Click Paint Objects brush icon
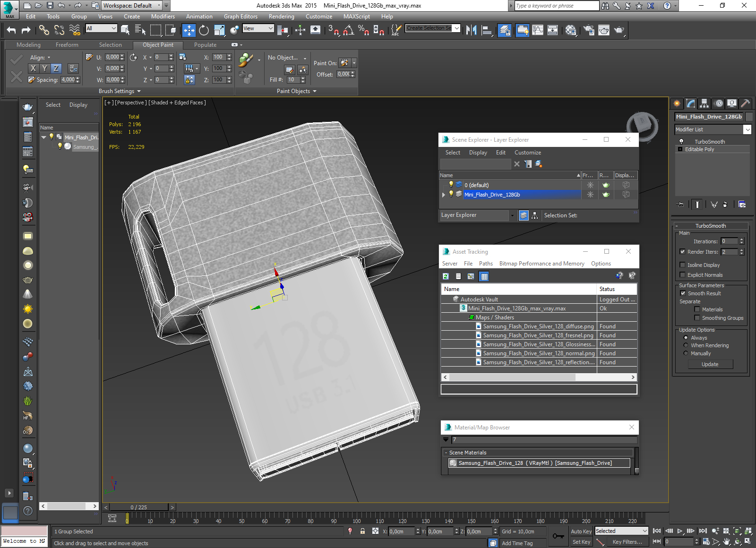The image size is (756, 548). click(x=246, y=60)
